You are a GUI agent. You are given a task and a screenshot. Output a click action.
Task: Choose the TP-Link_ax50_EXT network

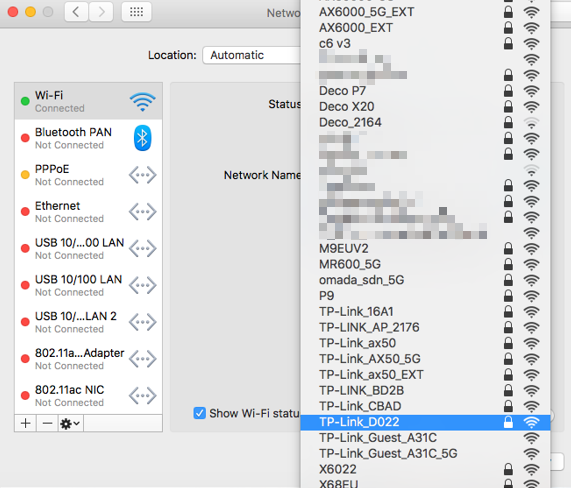(425, 375)
